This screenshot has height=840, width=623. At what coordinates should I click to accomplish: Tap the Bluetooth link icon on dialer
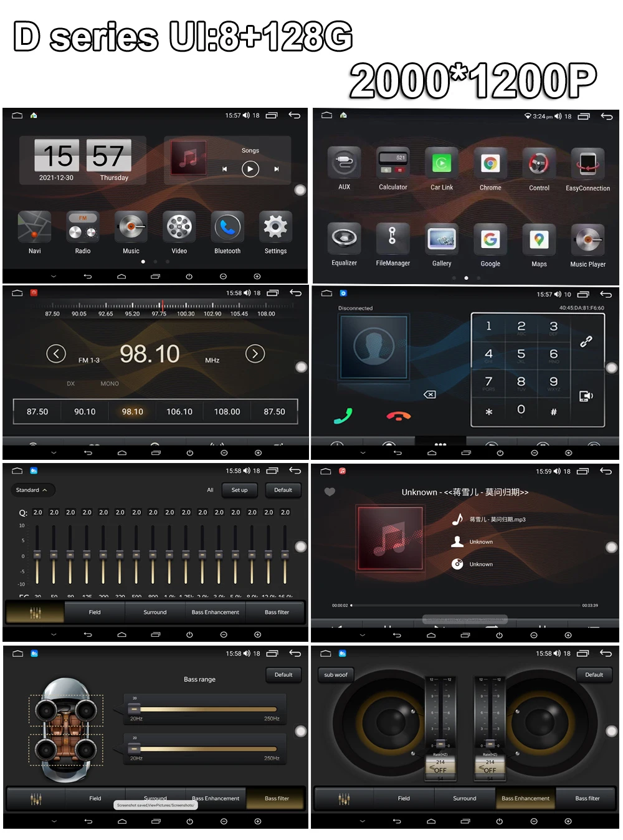(586, 341)
